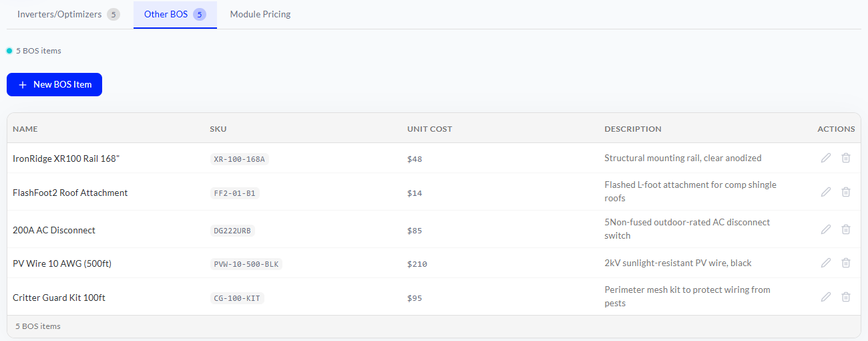Open the Module Pricing tab

tap(260, 14)
